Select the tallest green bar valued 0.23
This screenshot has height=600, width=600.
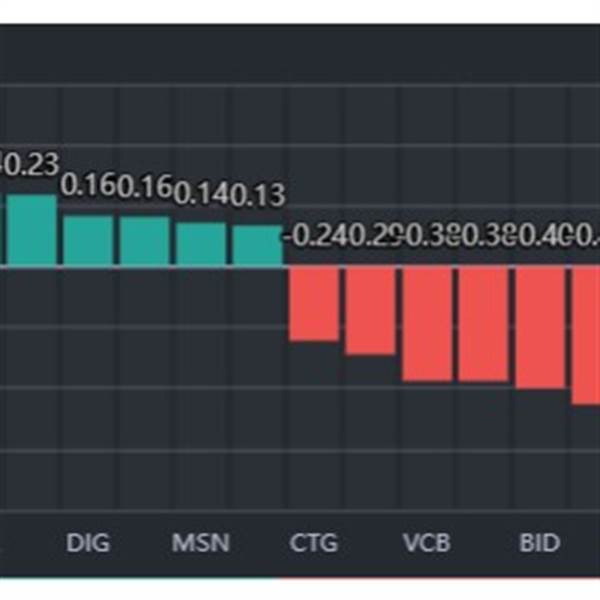click(x=32, y=230)
